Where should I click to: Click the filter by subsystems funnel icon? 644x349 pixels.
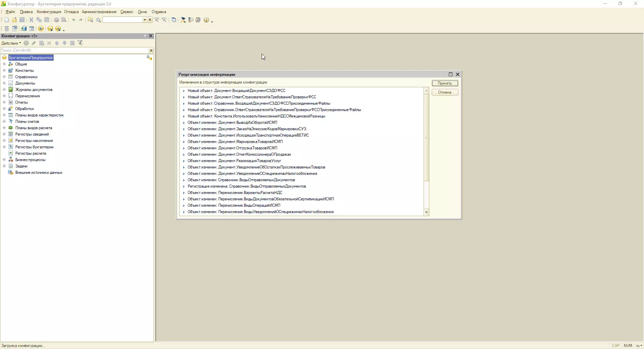tap(80, 43)
